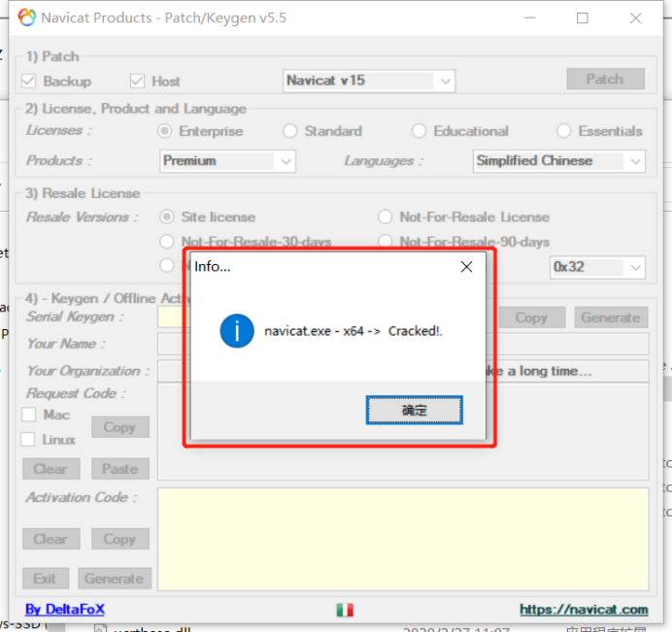672x632 pixels.
Task: Select the Essentials license radio button
Action: [564, 131]
